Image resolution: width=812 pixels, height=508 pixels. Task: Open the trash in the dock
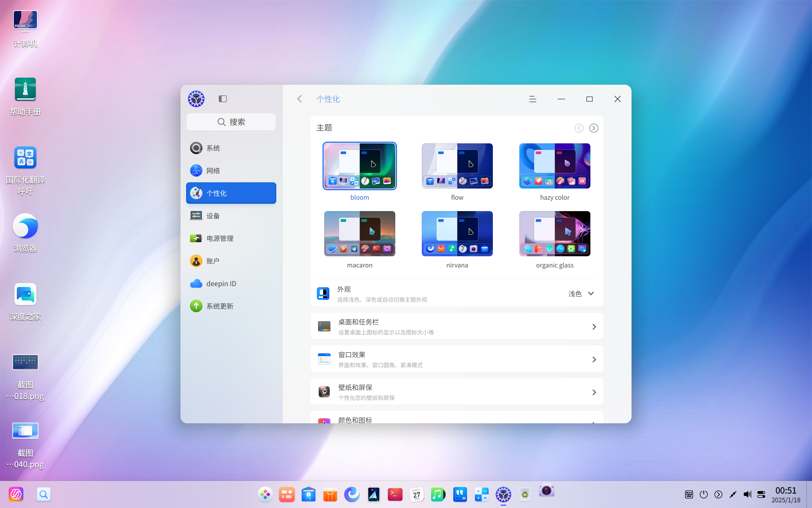coord(525,494)
